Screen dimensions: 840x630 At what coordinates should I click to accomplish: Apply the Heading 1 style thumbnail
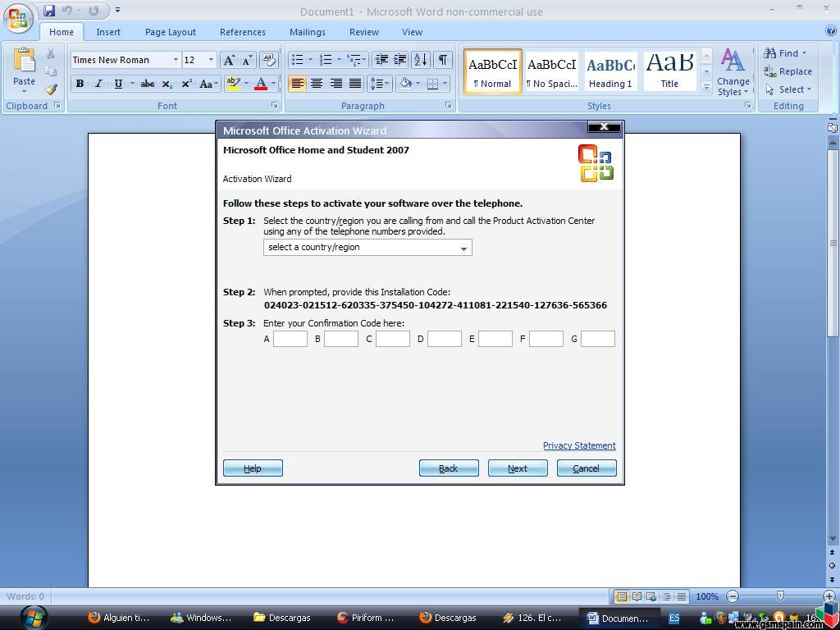(x=610, y=72)
